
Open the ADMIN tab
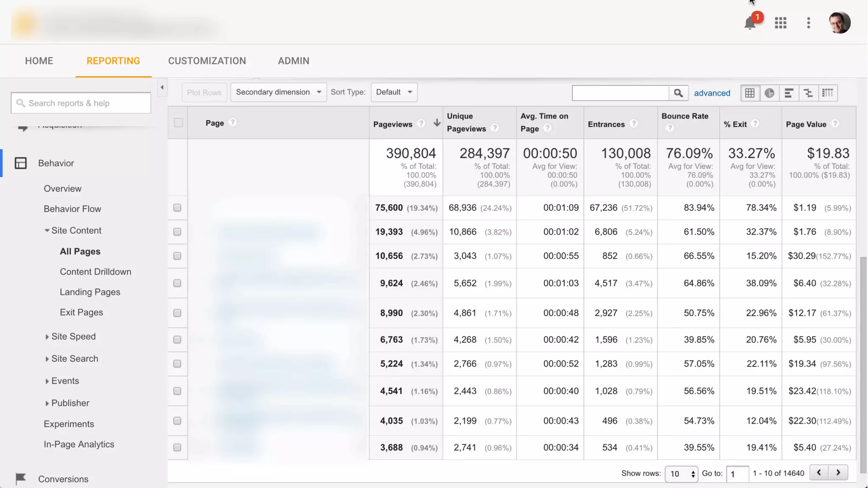pos(293,61)
